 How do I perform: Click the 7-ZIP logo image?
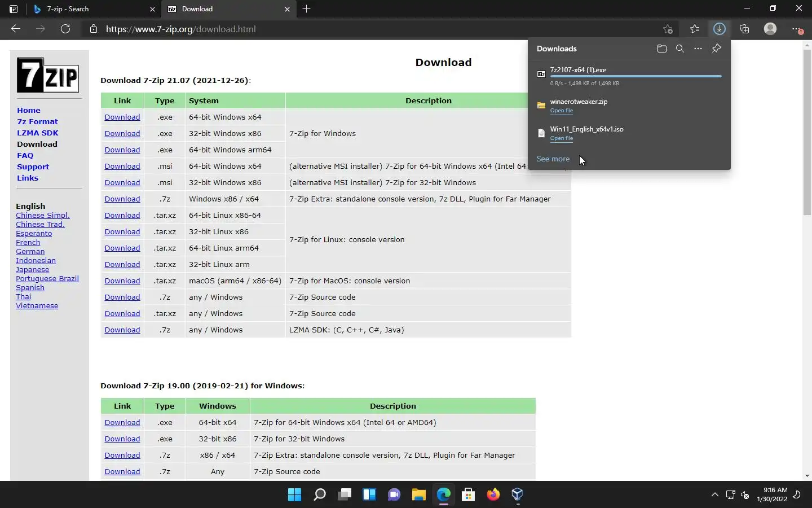[48, 75]
